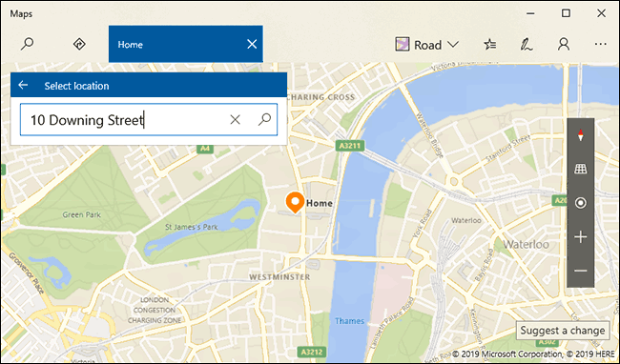Click the St James's Park label
The width and height of the screenshot is (620, 364).
pyautogui.click(x=192, y=227)
